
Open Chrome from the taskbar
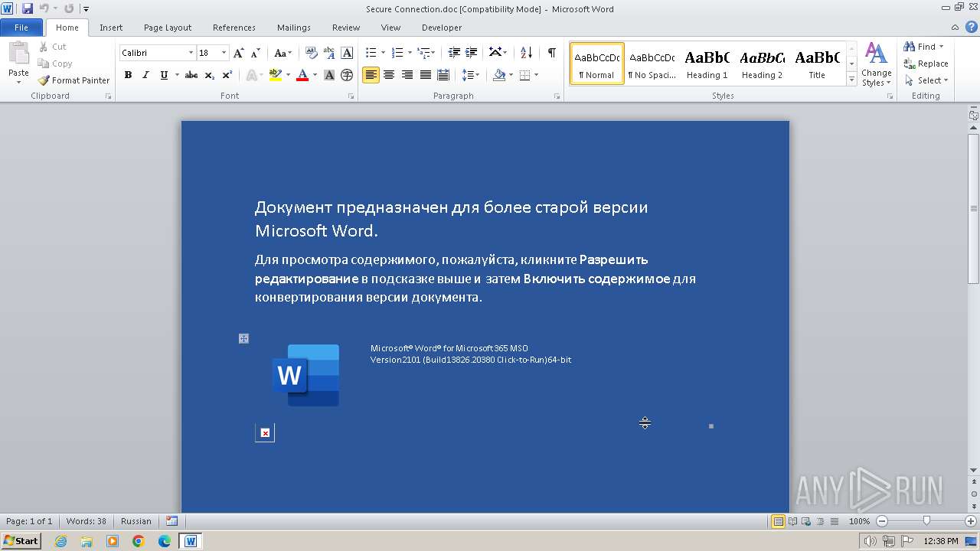point(139,541)
